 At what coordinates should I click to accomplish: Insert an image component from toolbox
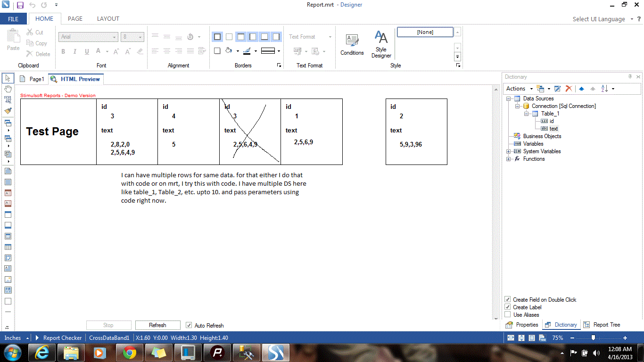[x=8, y=279]
